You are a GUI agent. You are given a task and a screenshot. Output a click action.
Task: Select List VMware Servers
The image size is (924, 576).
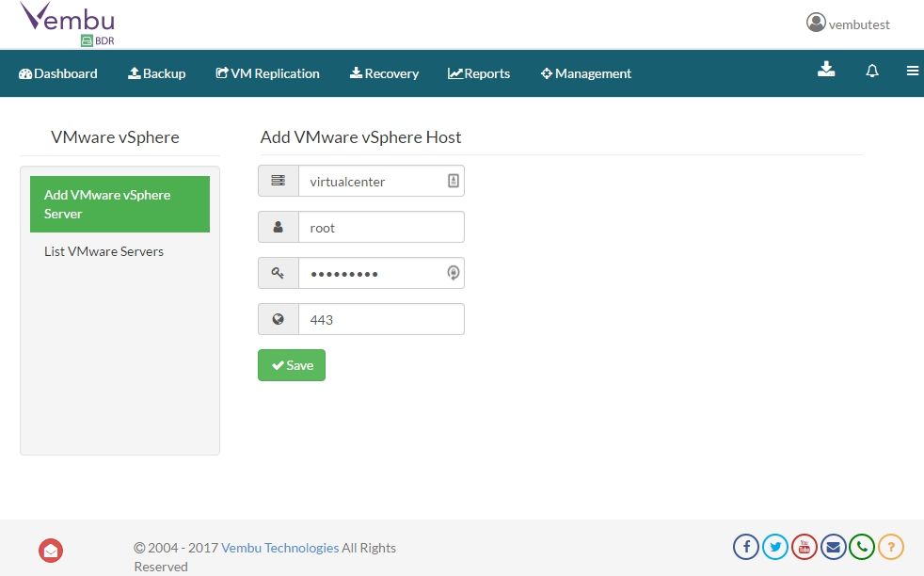click(104, 251)
